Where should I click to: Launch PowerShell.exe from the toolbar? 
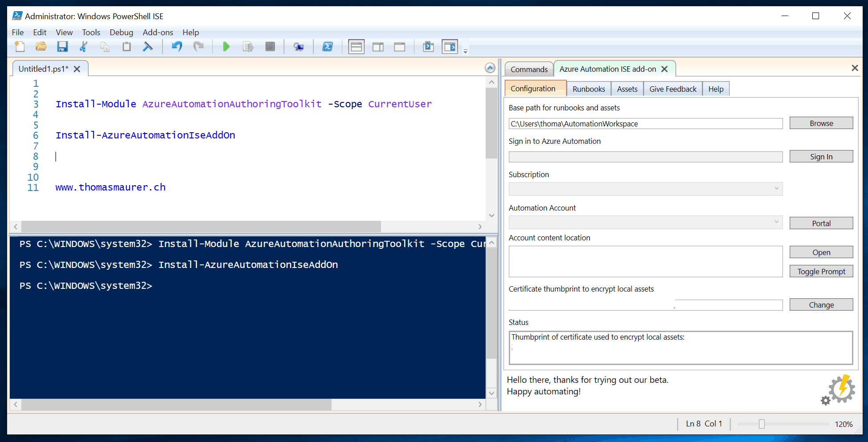(x=328, y=46)
